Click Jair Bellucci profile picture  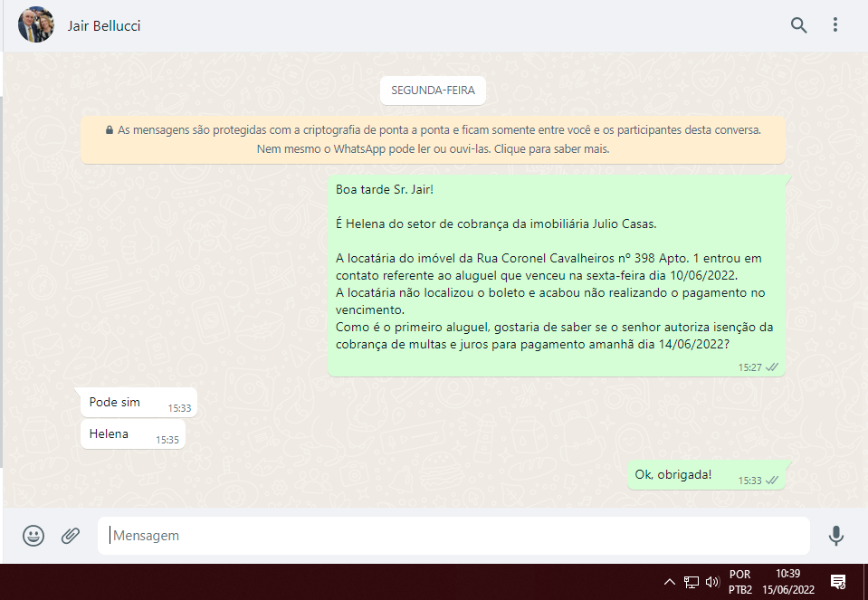click(x=36, y=25)
